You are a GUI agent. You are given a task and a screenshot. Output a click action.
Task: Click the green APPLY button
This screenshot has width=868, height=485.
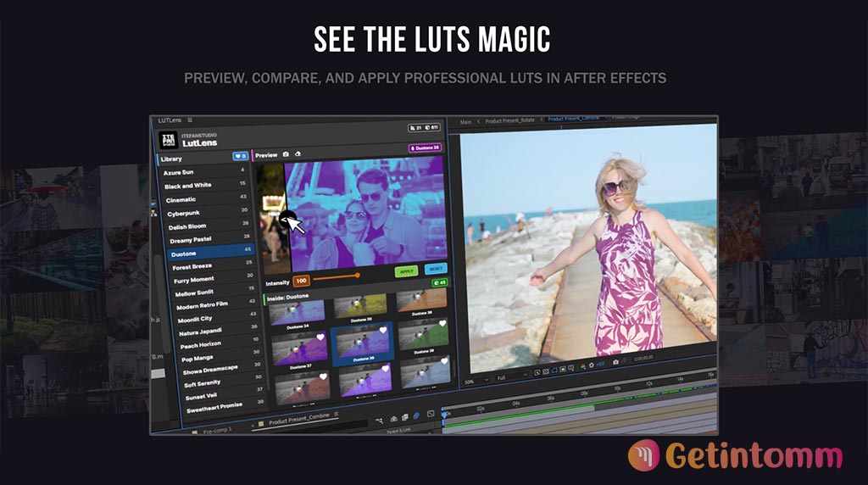407,272
